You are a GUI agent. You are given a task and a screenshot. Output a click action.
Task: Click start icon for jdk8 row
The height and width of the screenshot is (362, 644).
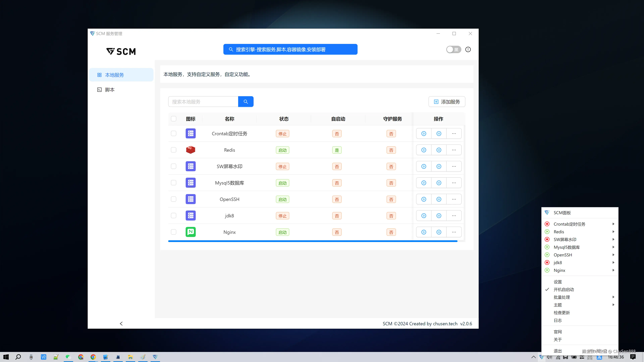pos(424,216)
